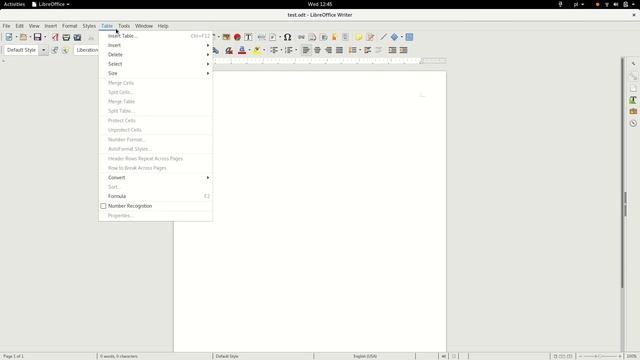640x360 pixels.
Task: Open sidebar Styles panel icon
Action: [633, 100]
